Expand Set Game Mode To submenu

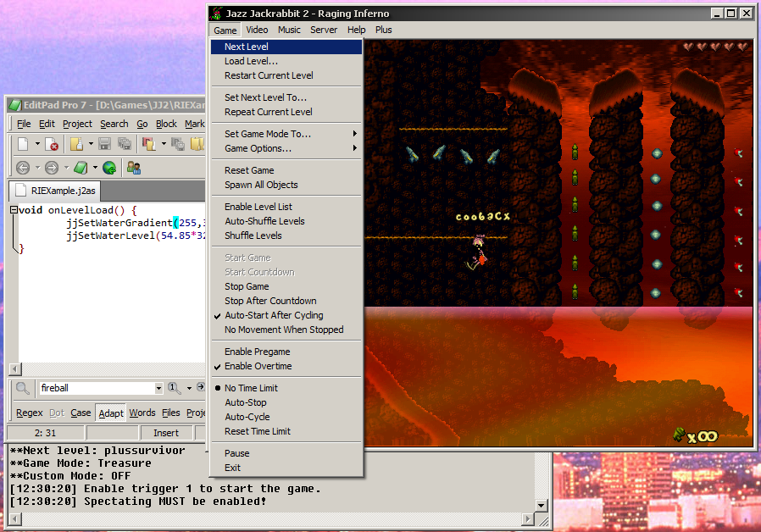coord(286,134)
